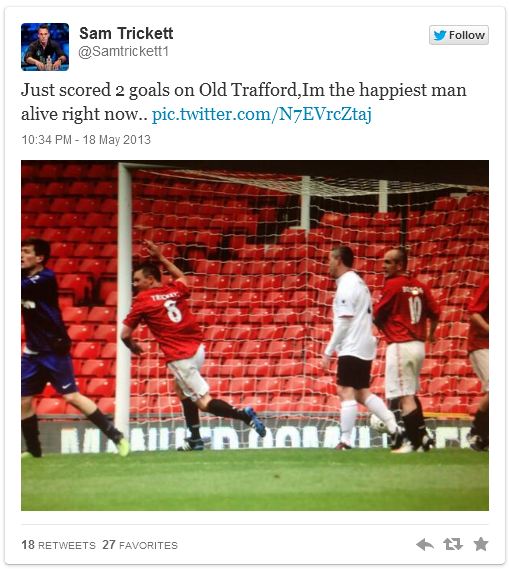This screenshot has height=569, width=509.
Task: Click the Twitter bird in Follow button
Action: point(440,35)
